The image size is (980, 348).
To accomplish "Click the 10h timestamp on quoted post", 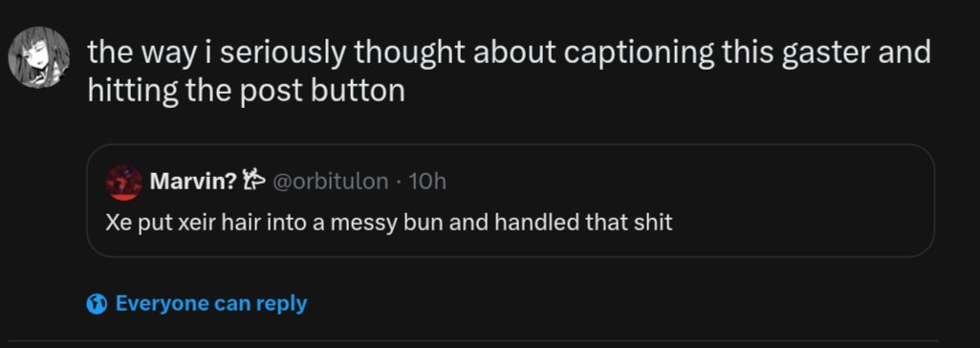I will coord(426,182).
